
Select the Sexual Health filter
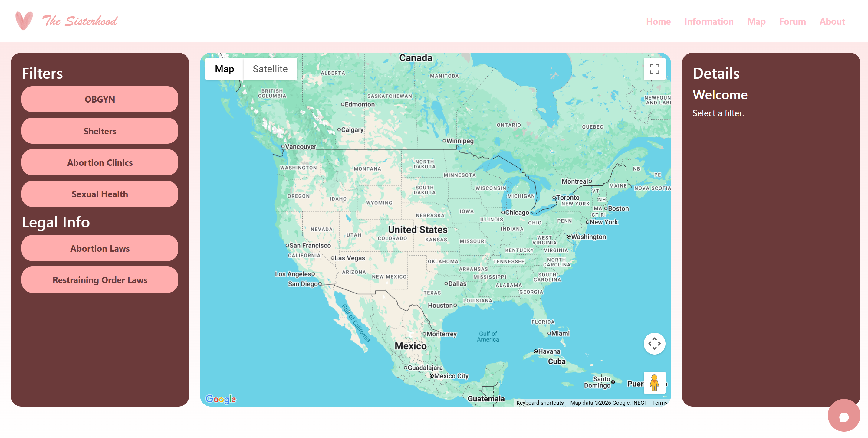point(100,194)
